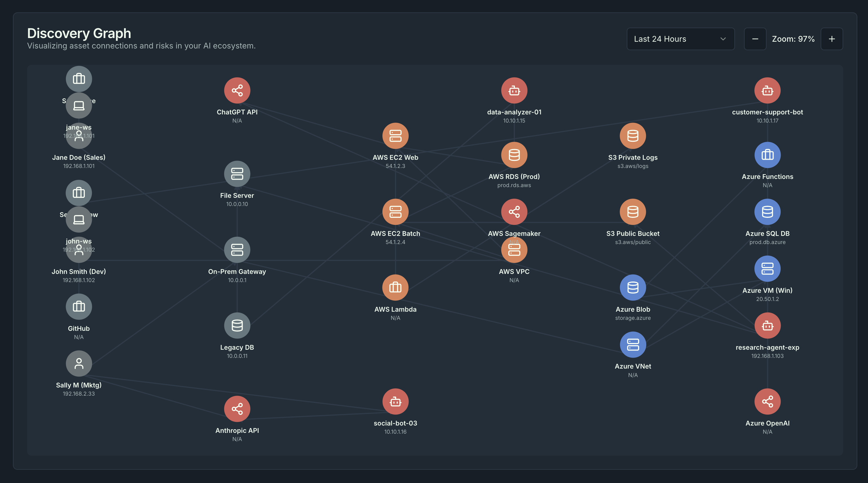Viewport: 868px width, 483px height.
Task: Select the Azure OpenAI node icon
Action: click(767, 402)
